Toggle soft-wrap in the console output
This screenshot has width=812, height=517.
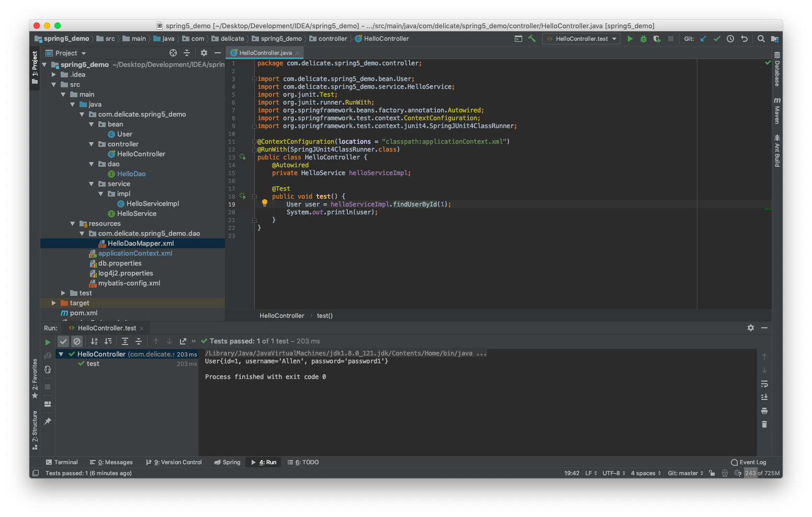point(764,384)
